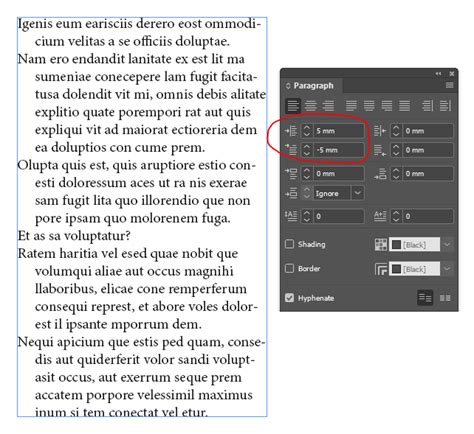Close the Paragraph panel
Viewport: 474px width, 434px height.
[452, 74]
